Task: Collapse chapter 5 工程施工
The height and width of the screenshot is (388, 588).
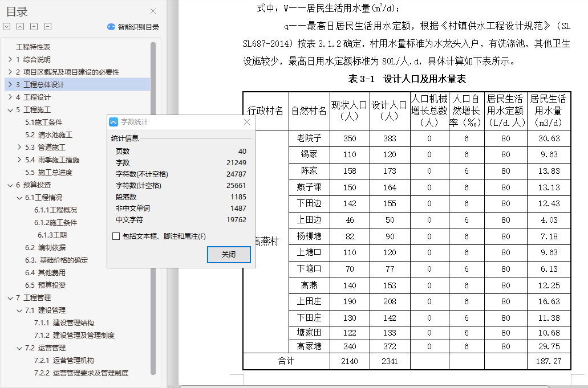Action: click(10, 110)
